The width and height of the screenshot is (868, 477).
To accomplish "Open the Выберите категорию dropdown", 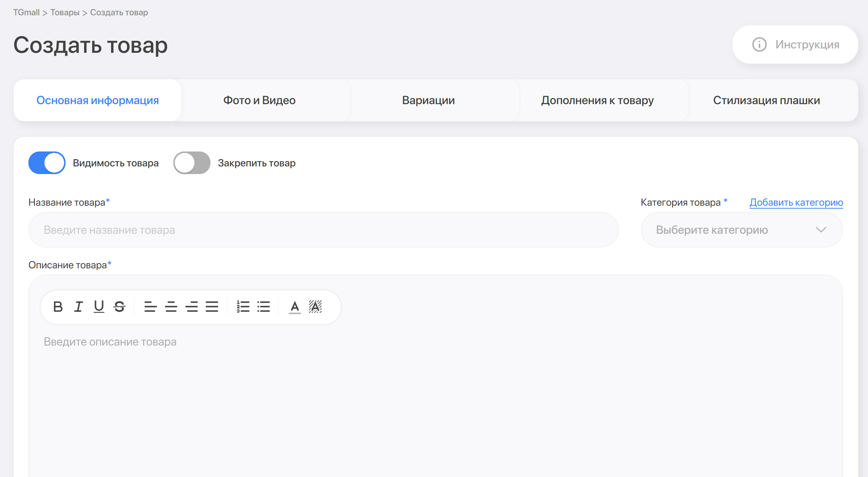I will [x=742, y=230].
